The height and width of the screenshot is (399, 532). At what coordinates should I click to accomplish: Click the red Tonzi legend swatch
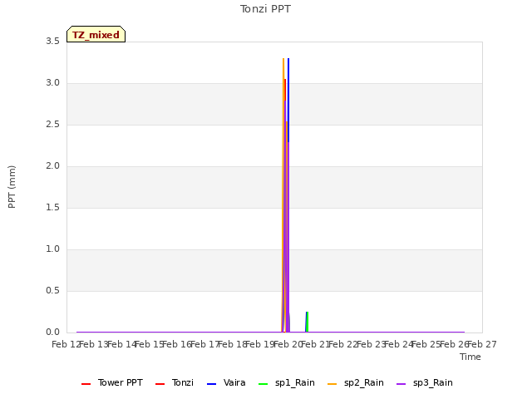tap(160, 384)
